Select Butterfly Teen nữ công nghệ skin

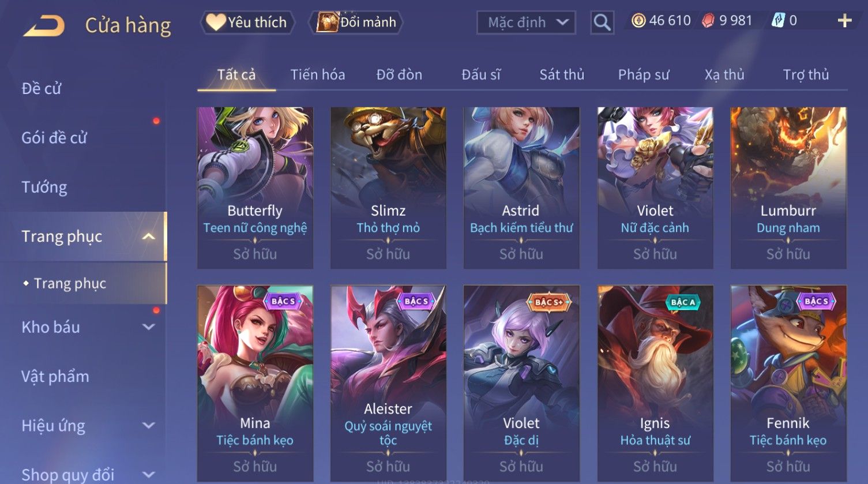coord(255,188)
